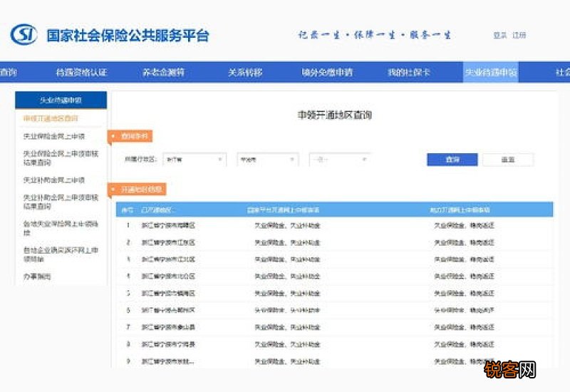This screenshot has height=392, width=570.
Task: Select row 1 region 浙江省宁波市海曙区
Action: [x=168, y=225]
